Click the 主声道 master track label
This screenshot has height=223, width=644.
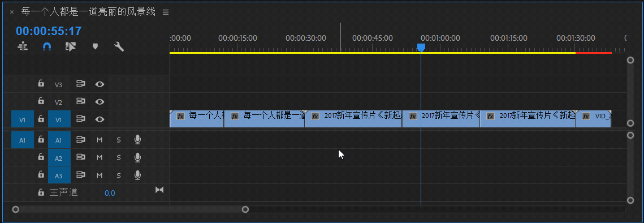64,192
